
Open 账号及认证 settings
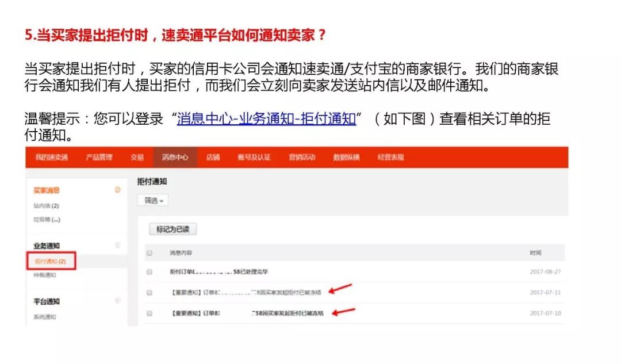tap(253, 157)
